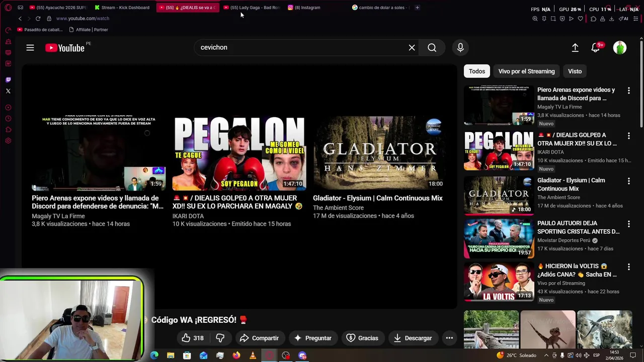644x362 pixels.
Task: Select 'Vivo por el Streaming' chip
Action: [x=526, y=71]
